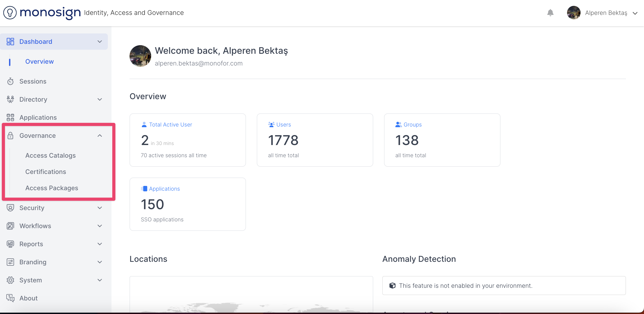Viewport: 644px width, 314px height.
Task: Expand the Workflows menu chevron
Action: pos(100,226)
